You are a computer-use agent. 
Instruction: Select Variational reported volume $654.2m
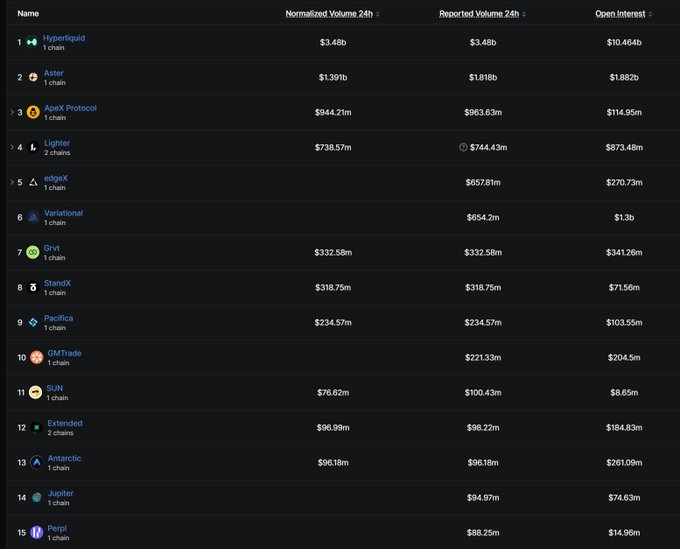coord(483,217)
